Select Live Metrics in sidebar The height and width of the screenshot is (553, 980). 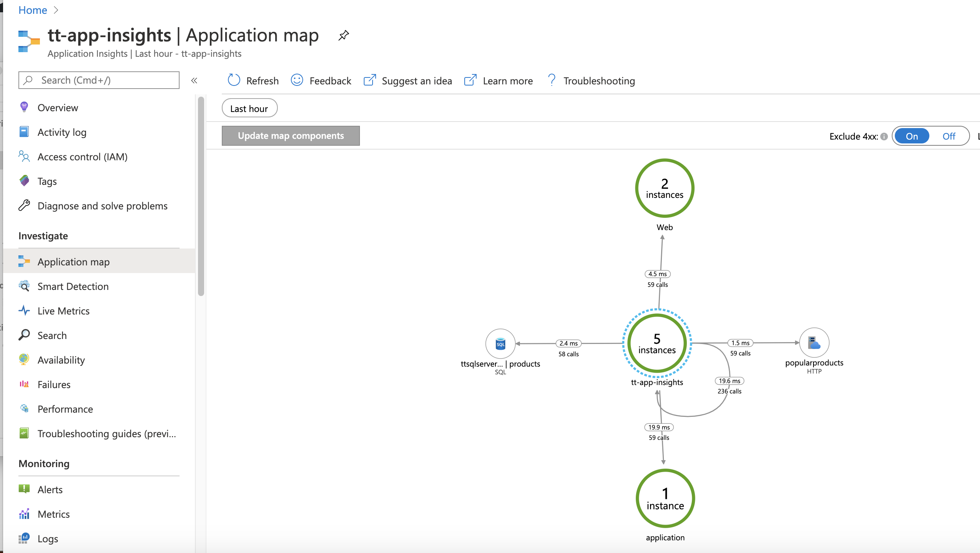tap(64, 311)
